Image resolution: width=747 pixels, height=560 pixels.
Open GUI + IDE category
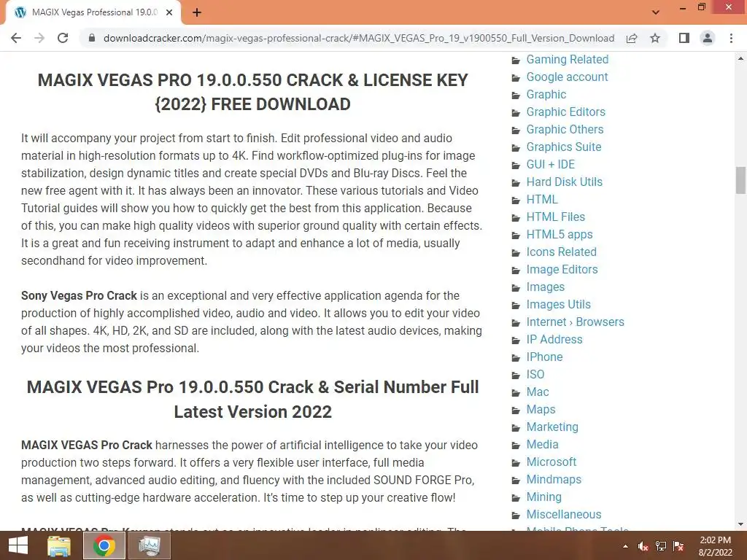pyautogui.click(x=550, y=164)
